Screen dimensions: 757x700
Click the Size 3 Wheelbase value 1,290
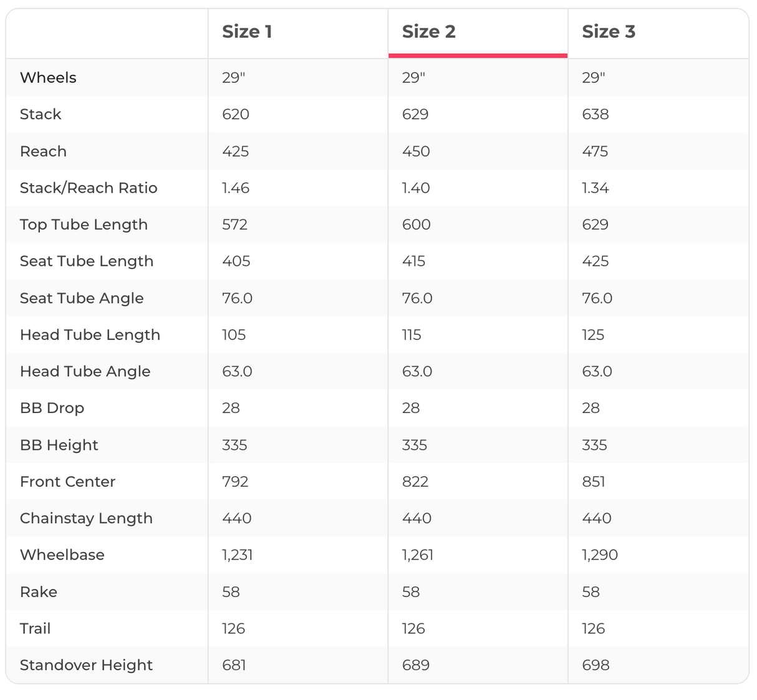point(599,555)
